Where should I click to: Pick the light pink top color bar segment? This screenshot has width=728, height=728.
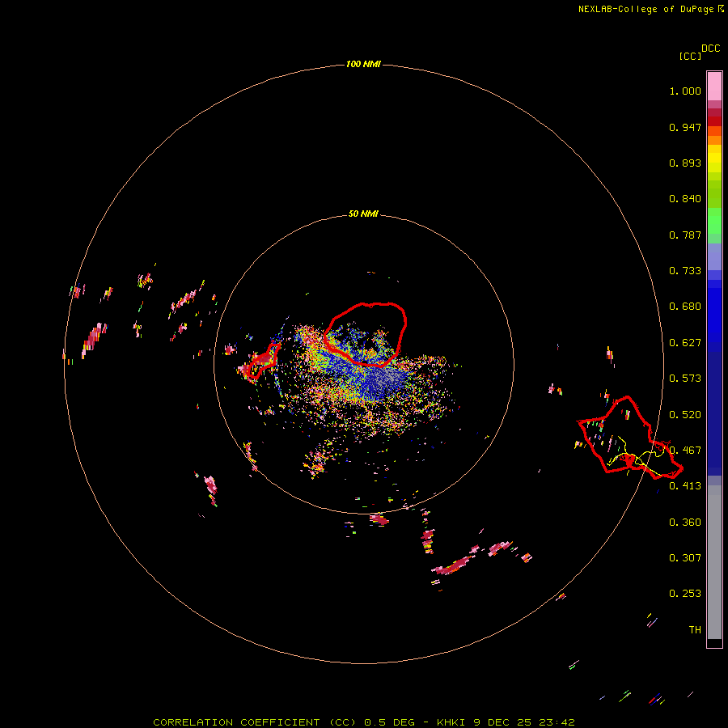coord(714,87)
